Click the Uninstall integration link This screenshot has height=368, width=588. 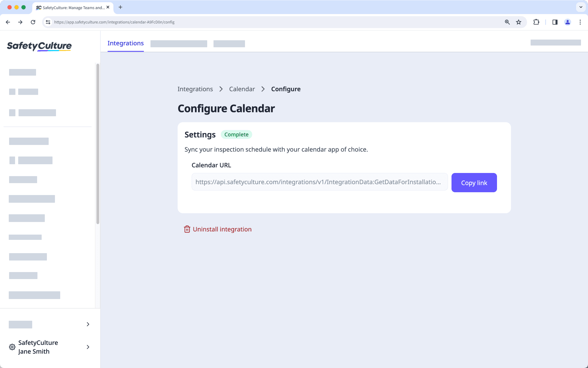pyautogui.click(x=222, y=229)
